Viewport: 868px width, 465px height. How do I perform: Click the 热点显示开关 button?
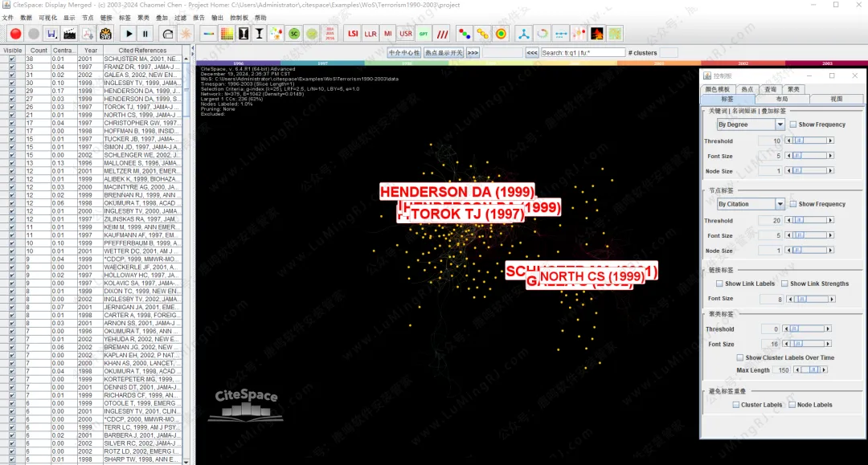[443, 53]
